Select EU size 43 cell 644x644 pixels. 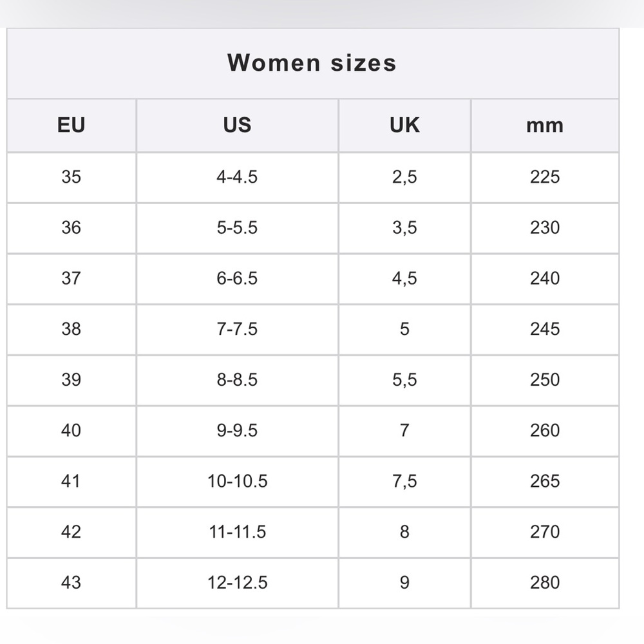click(71, 583)
